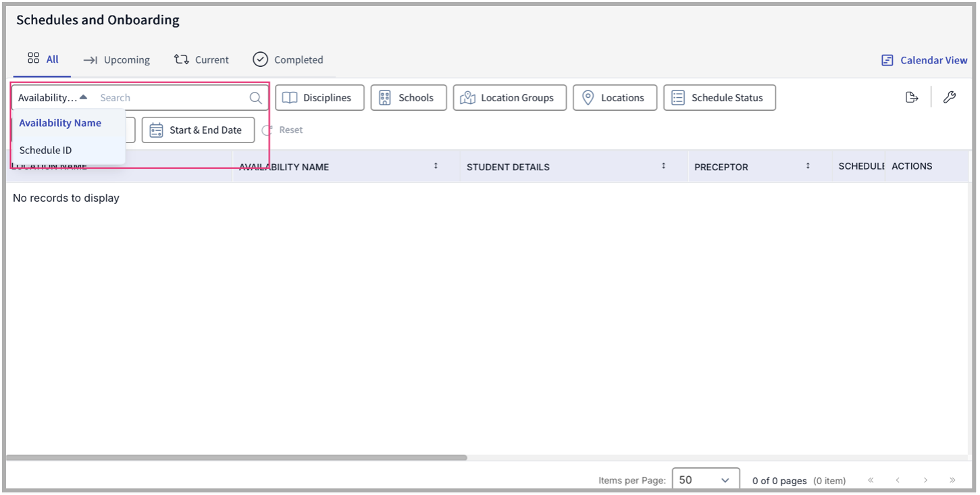This screenshot has width=980, height=495.
Task: Sort by Preceptor column arrows
Action: coord(808,166)
